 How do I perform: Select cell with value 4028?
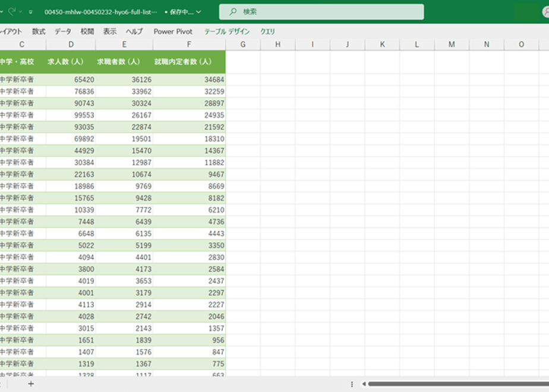(71, 317)
